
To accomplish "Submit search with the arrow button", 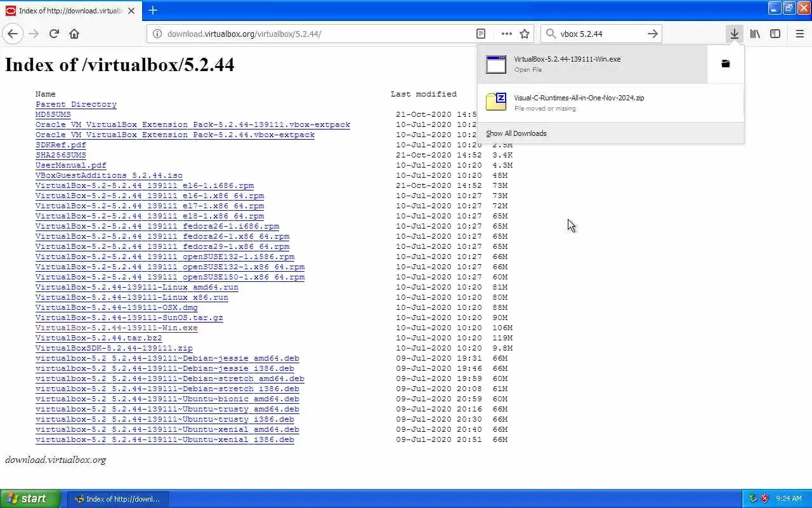I will [x=652, y=34].
